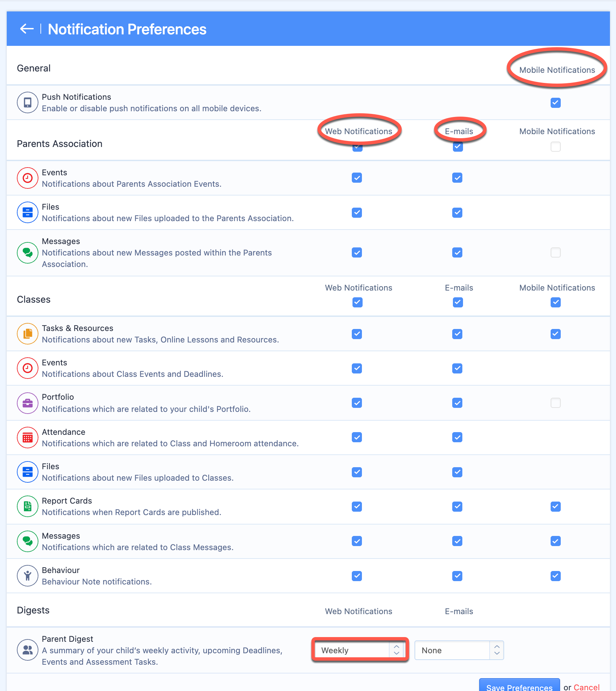
Task: Click the Attendance calendar icon
Action: 27,438
